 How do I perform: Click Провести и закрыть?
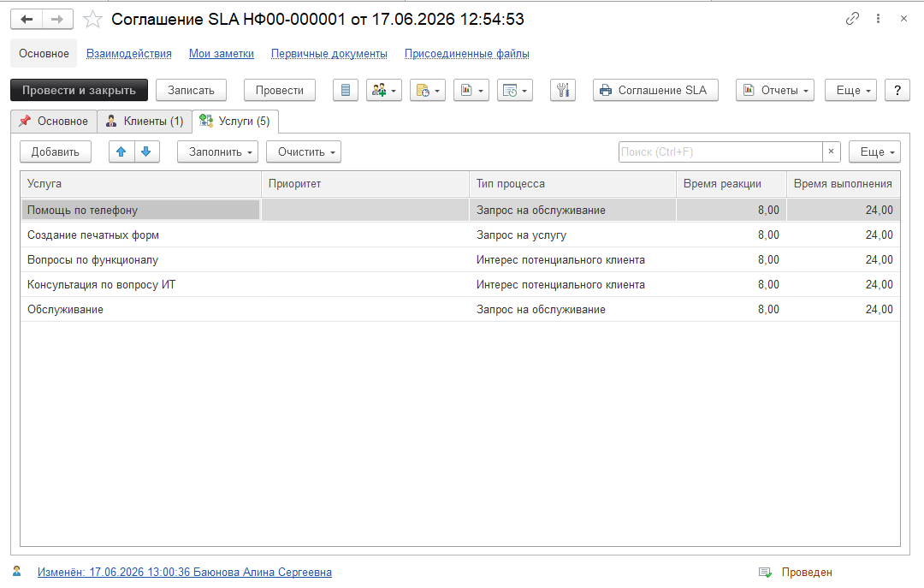coord(79,90)
